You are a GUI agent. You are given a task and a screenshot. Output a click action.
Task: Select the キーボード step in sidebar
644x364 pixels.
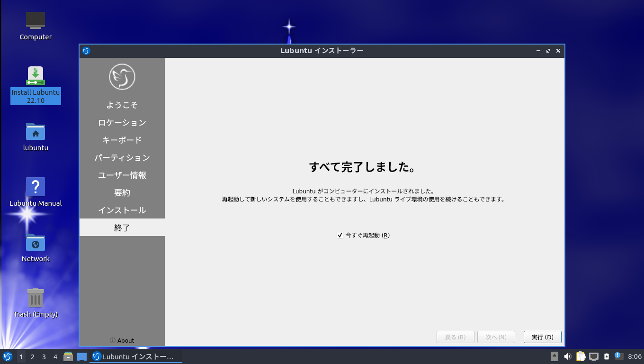[x=122, y=140]
